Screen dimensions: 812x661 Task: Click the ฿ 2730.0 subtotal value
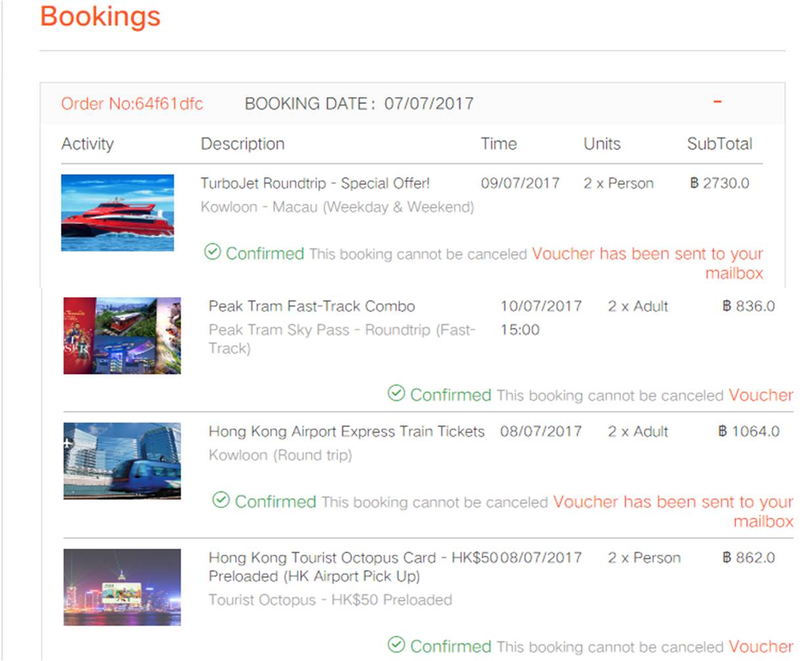point(719,183)
